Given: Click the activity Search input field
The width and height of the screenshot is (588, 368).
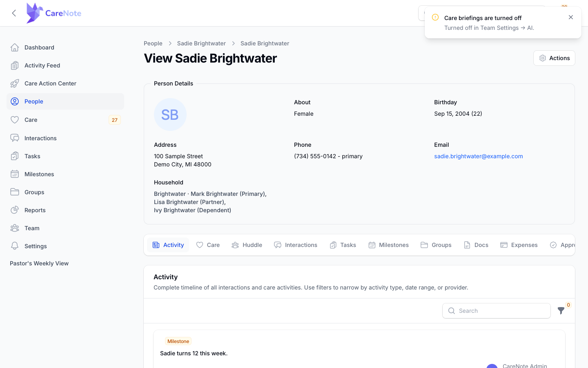Looking at the screenshot, I should click(497, 311).
